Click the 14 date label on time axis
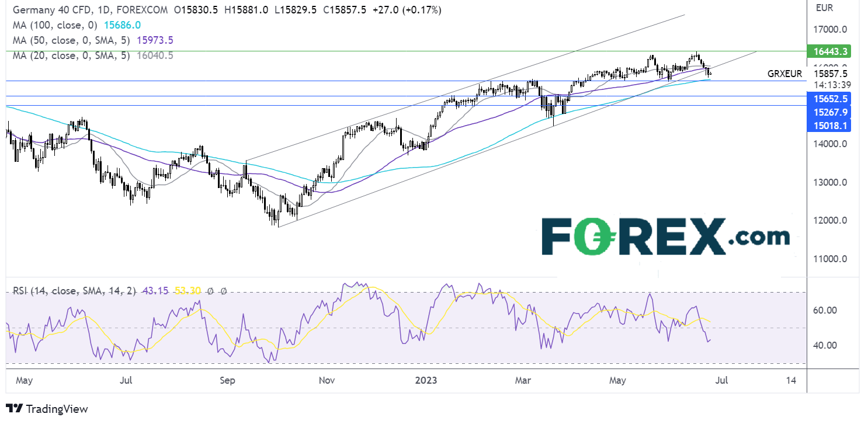The height and width of the screenshot is (424, 868). [791, 381]
